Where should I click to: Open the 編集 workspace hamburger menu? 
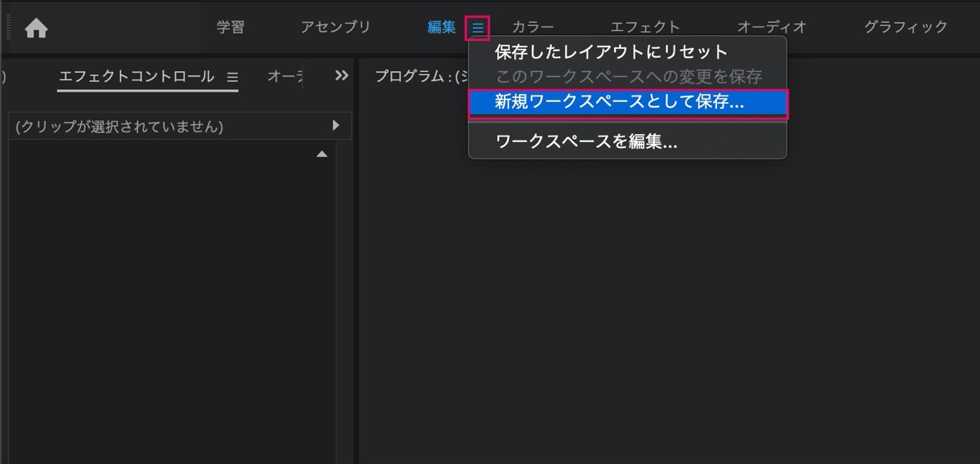pyautogui.click(x=478, y=29)
